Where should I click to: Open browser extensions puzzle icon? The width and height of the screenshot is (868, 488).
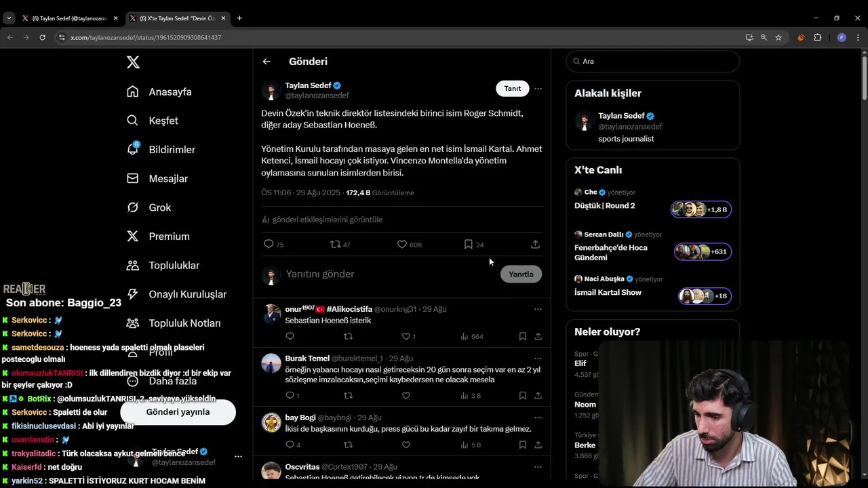point(817,37)
